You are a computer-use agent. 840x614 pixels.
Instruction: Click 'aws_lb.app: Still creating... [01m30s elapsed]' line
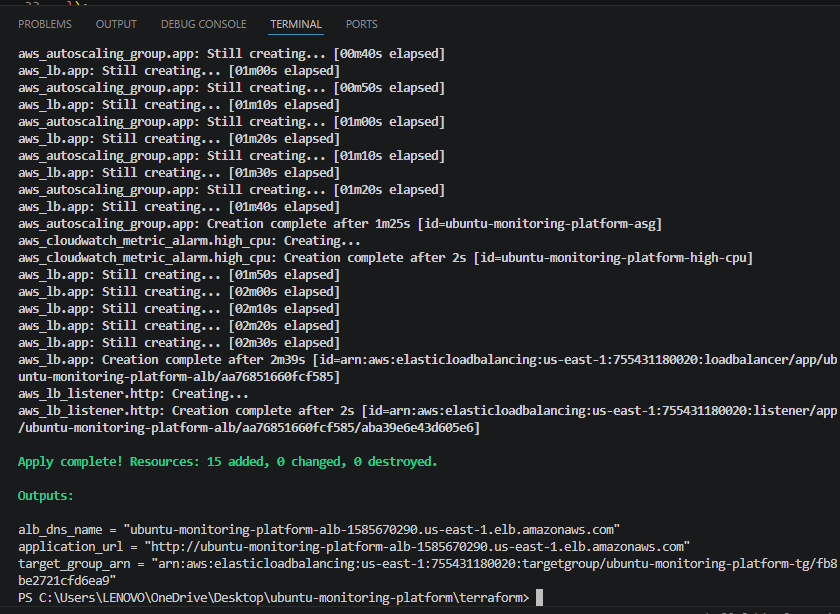(179, 173)
